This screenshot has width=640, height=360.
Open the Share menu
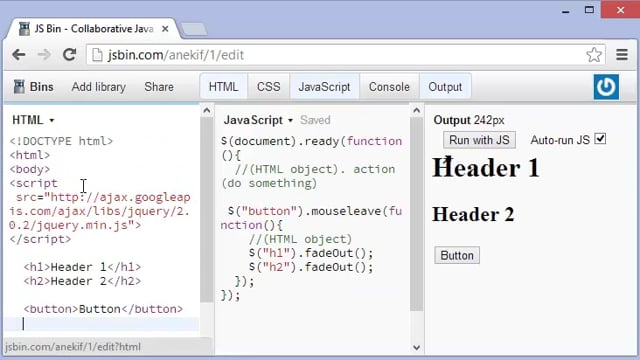pyautogui.click(x=159, y=87)
